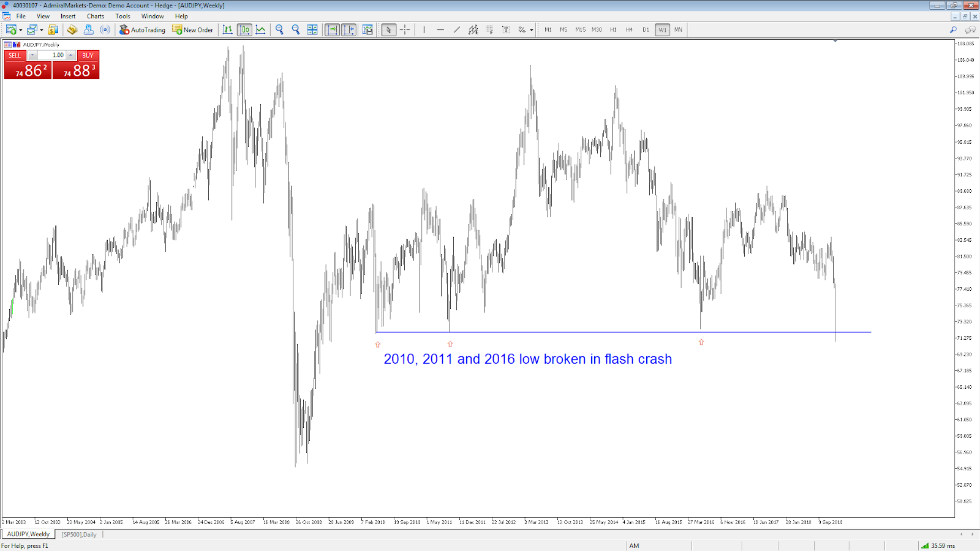Screen dimensions: 980x551
Task: Toggle one-click trading panel icon
Action: [7, 45]
